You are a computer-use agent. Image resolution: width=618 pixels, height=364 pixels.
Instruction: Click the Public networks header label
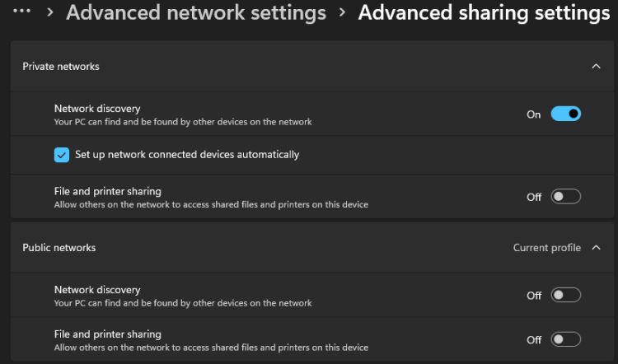pyautogui.click(x=59, y=248)
